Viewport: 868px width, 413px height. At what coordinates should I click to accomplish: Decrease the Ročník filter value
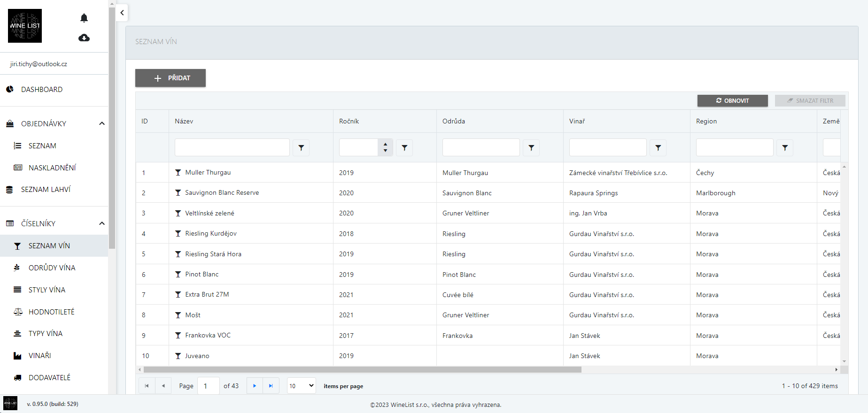[385, 151]
